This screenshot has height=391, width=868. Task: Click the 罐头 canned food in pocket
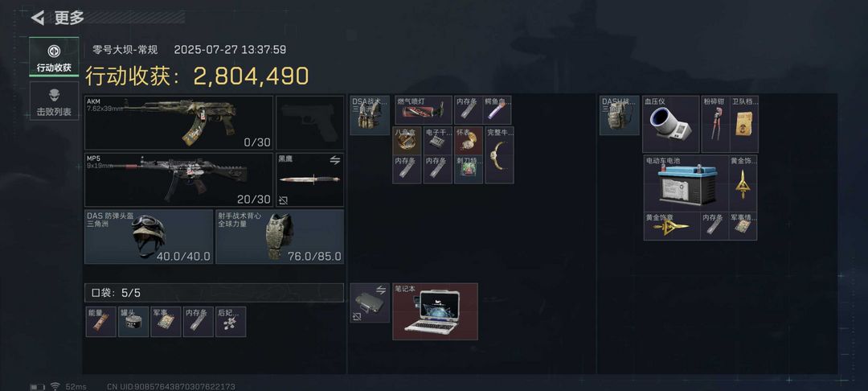click(133, 322)
